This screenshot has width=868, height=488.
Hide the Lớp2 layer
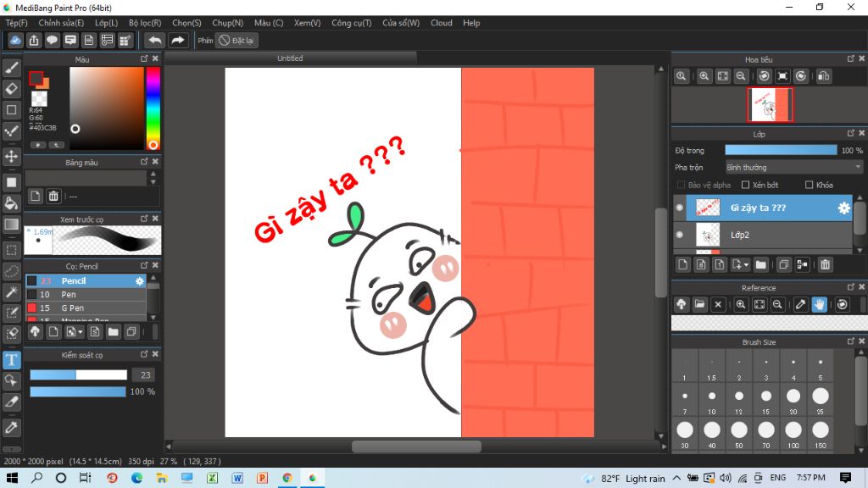coord(680,235)
